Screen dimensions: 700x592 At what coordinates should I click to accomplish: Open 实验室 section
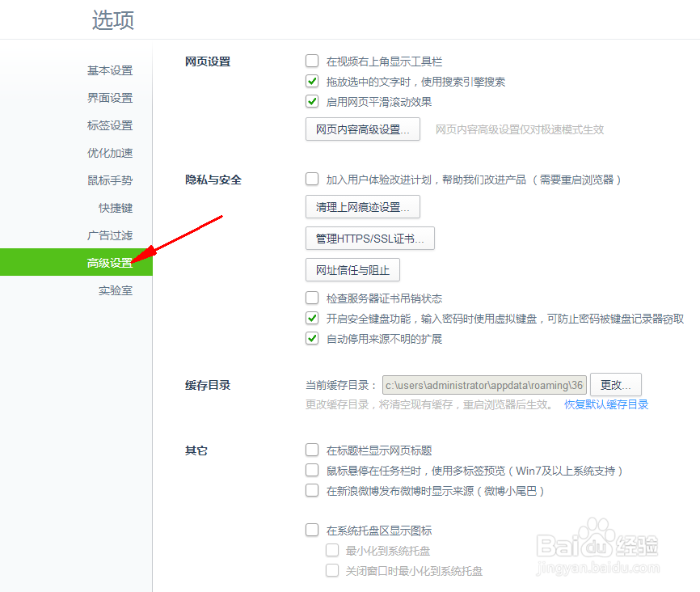pyautogui.click(x=116, y=290)
